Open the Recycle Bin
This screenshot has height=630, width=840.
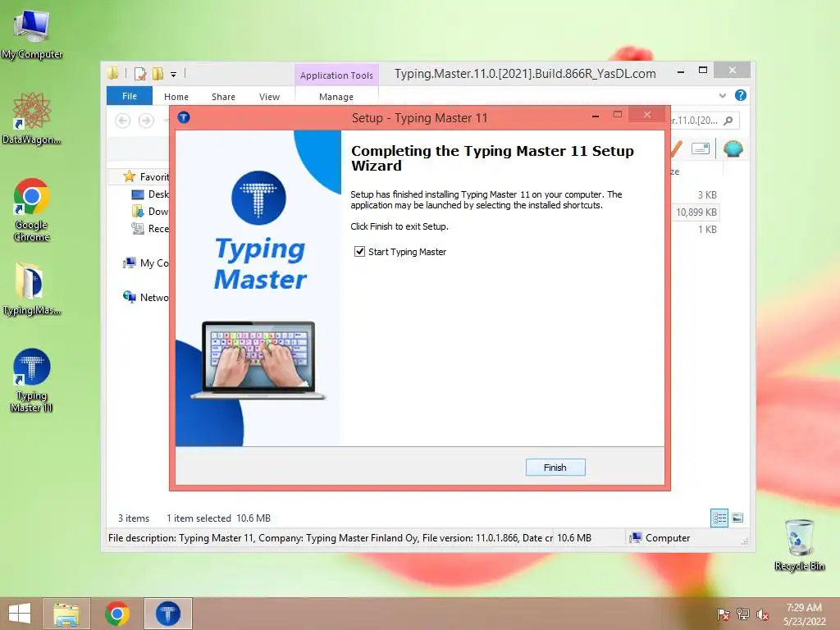click(x=799, y=545)
